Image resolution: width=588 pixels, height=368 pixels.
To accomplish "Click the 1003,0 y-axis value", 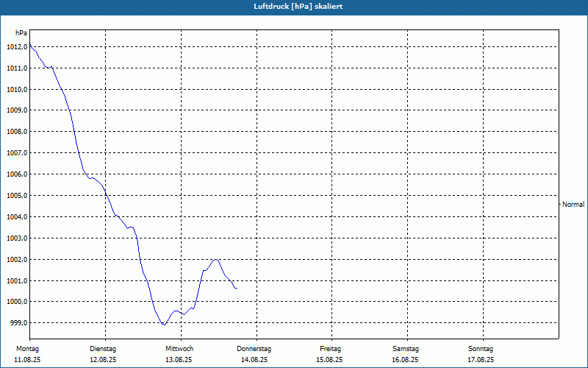I will (x=17, y=238).
